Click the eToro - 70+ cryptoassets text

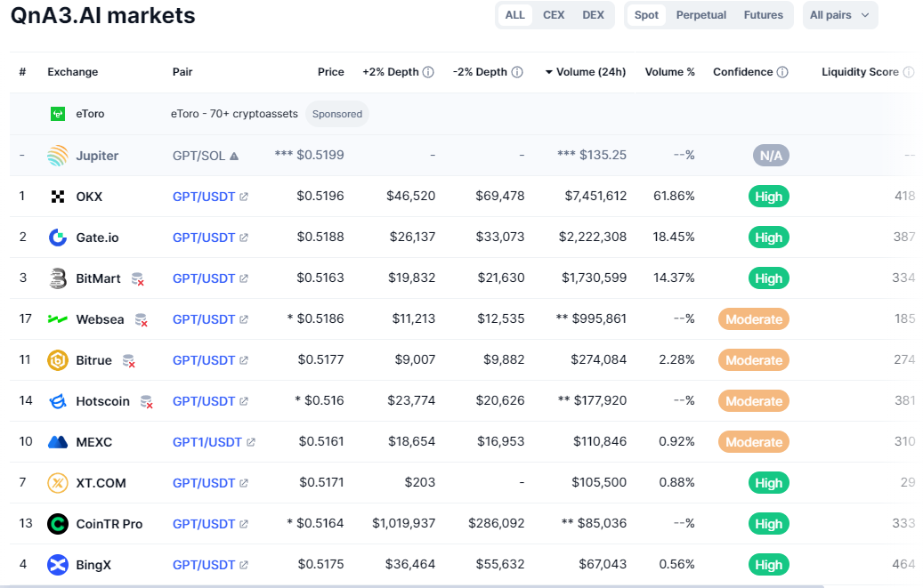click(234, 114)
